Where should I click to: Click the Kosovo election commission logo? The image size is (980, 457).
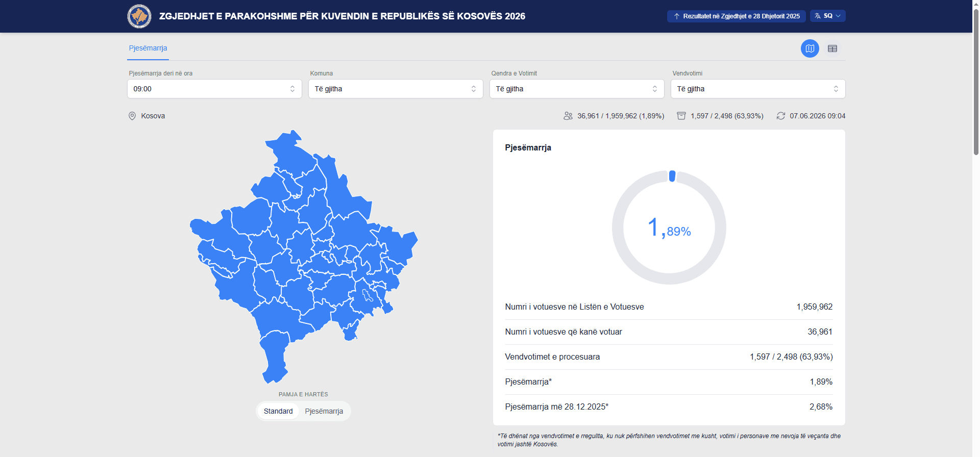(x=139, y=16)
